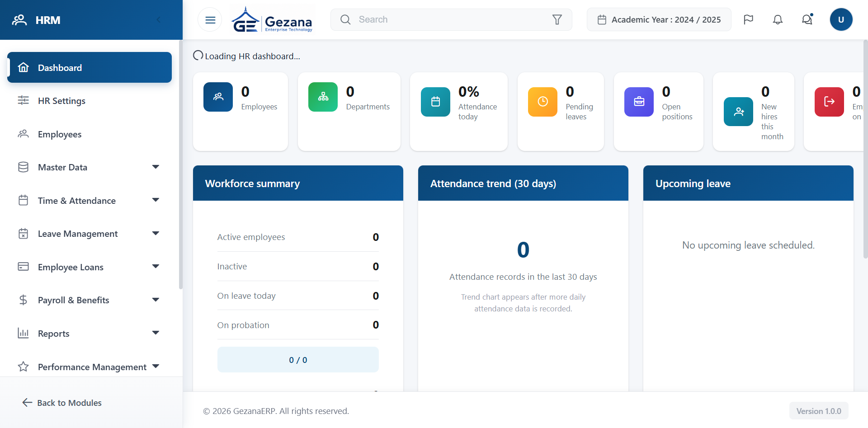This screenshot has height=428, width=868.
Task: Open the user avatar U menu
Action: click(841, 19)
